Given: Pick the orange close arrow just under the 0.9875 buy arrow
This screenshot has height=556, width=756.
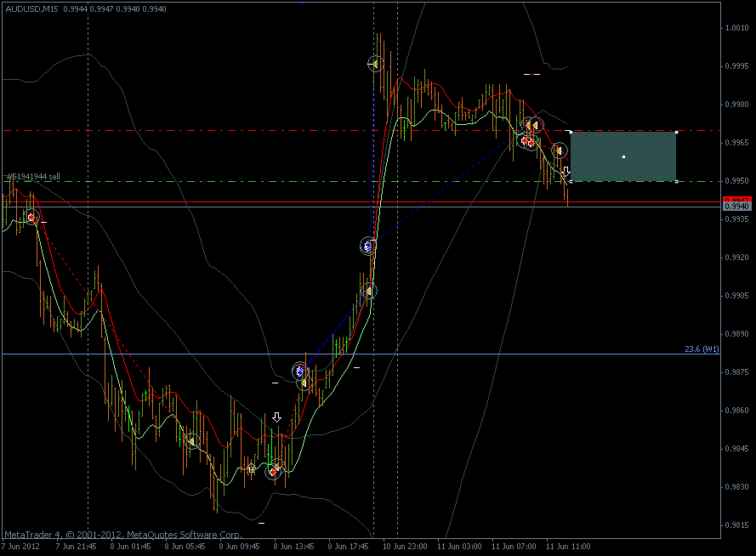Looking at the screenshot, I should point(304,383).
